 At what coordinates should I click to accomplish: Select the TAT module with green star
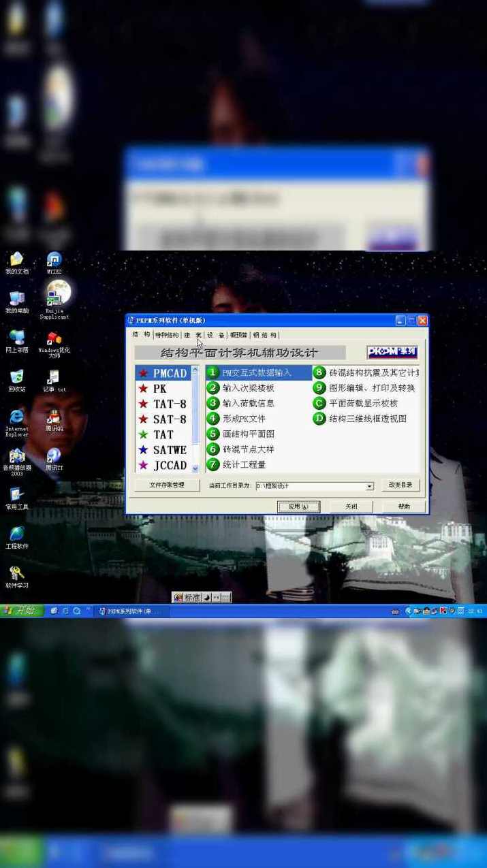tap(163, 434)
